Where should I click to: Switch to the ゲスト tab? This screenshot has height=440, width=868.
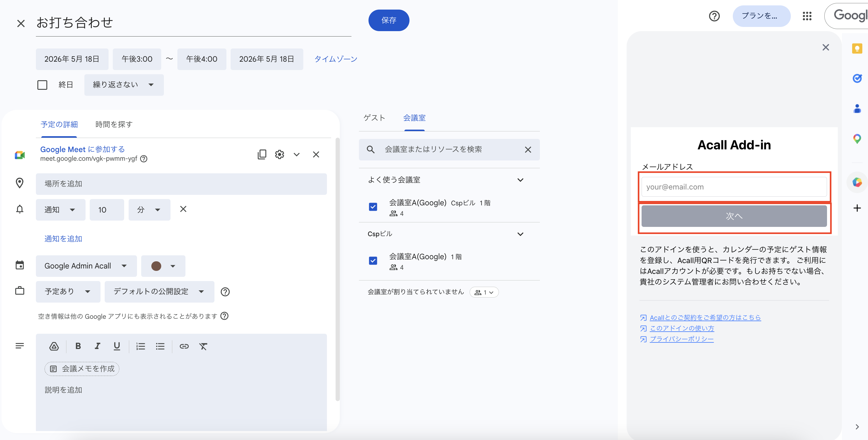coord(374,118)
